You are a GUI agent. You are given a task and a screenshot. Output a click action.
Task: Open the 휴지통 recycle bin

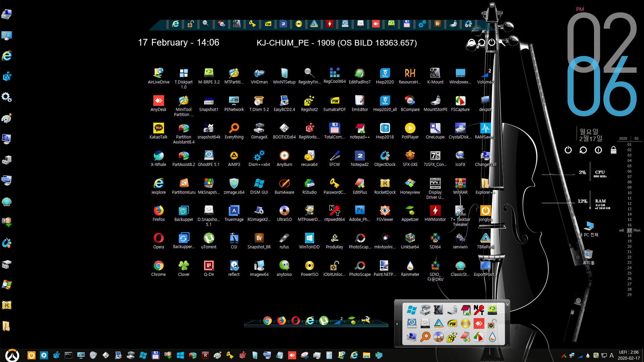589,257
